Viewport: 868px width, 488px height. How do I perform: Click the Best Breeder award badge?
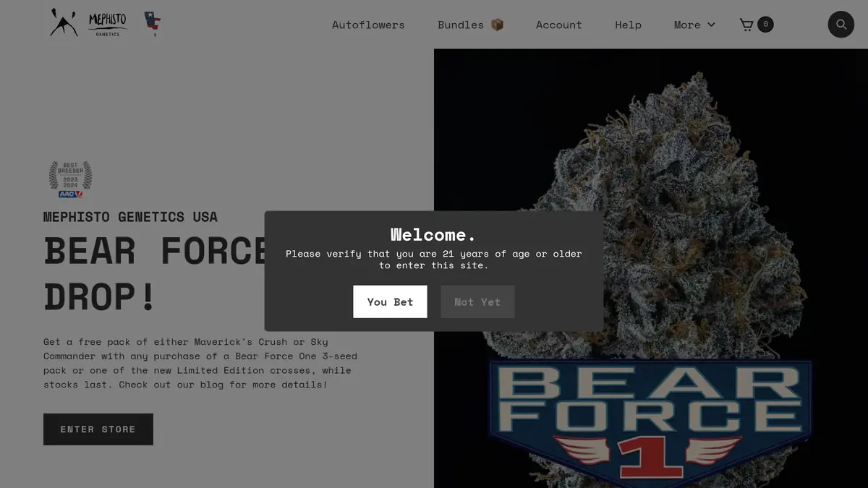[x=70, y=179]
